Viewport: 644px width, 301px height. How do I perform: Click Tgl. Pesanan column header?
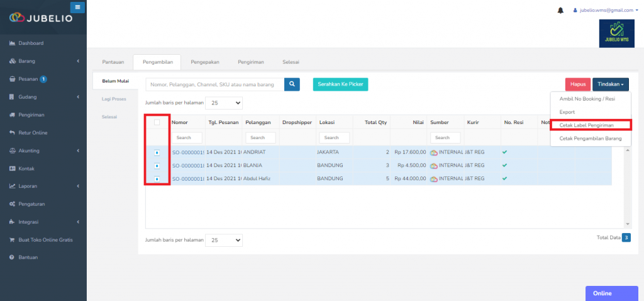click(x=223, y=122)
